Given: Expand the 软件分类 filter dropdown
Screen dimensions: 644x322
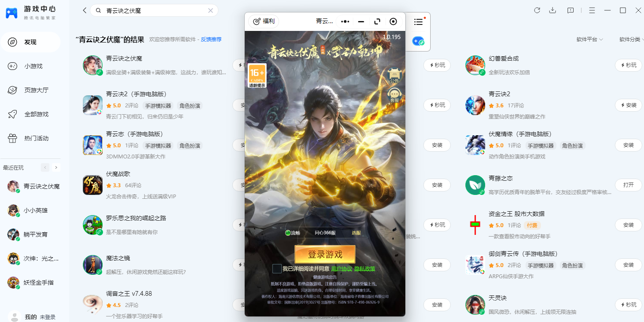Looking at the screenshot, I should [x=631, y=39].
